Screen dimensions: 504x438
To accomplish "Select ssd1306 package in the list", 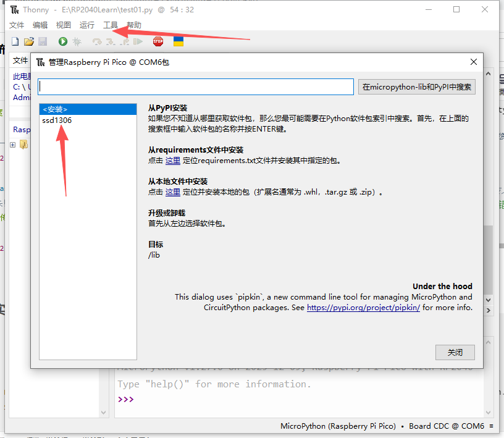I will click(57, 120).
